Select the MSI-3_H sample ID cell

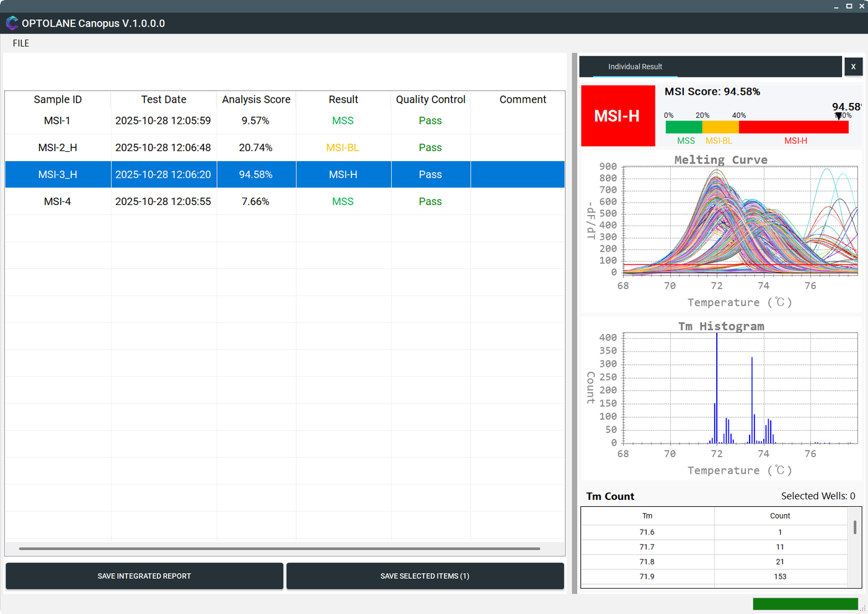click(58, 175)
